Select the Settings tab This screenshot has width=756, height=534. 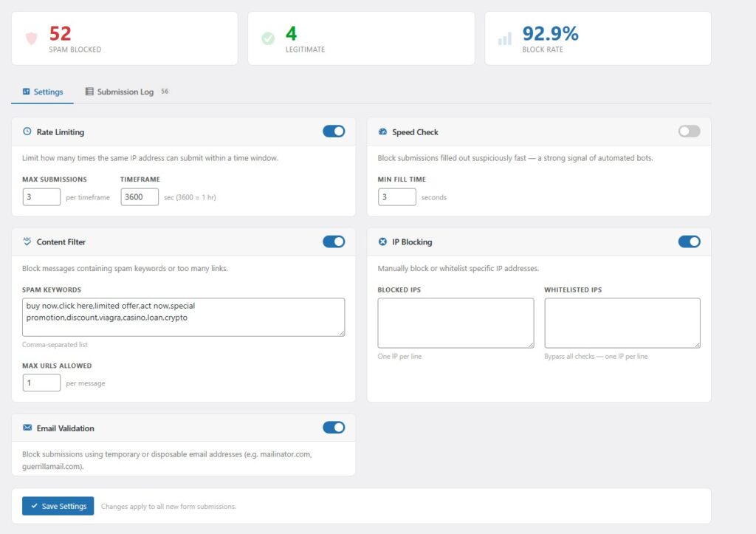pyautogui.click(x=43, y=92)
